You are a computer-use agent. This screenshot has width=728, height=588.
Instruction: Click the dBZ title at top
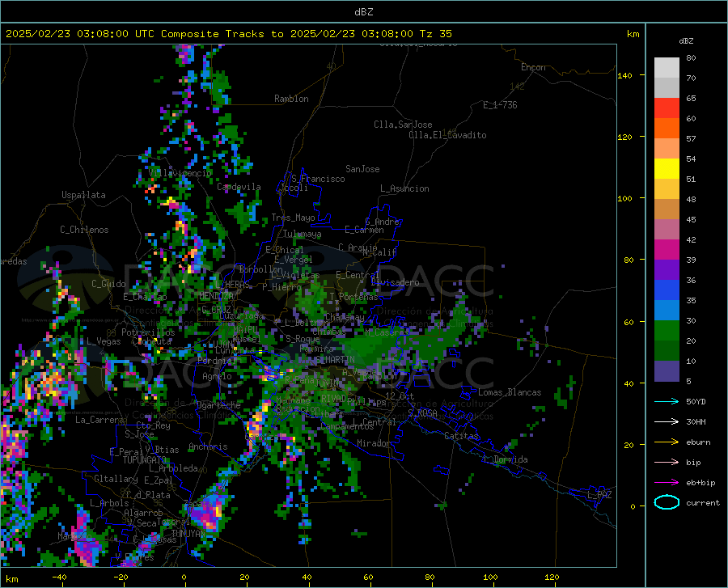(363, 12)
